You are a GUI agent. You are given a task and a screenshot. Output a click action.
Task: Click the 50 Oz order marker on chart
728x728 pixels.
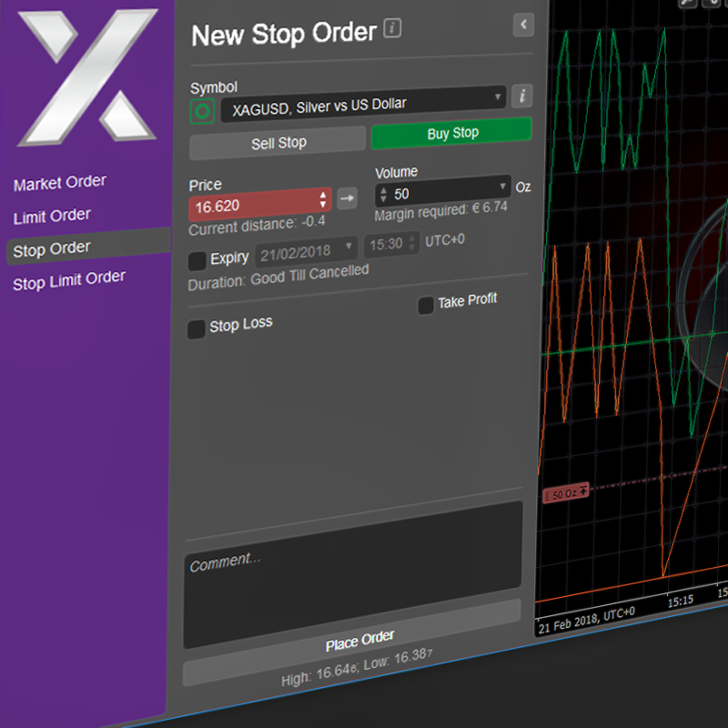point(566,493)
